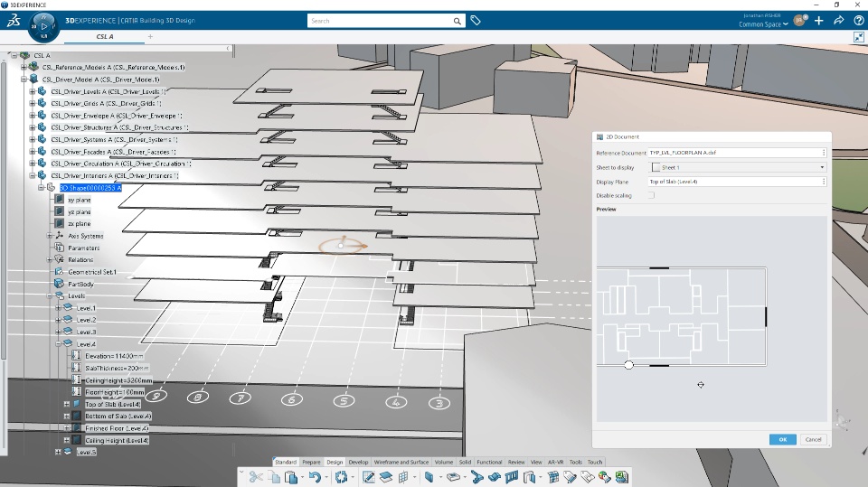Open the Help question mark icon
The width and height of the screenshot is (868, 487).
(859, 21)
